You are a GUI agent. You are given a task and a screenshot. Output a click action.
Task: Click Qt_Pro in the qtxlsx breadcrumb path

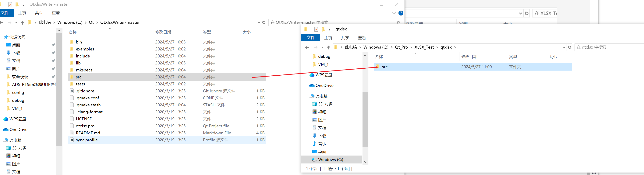[401, 47]
